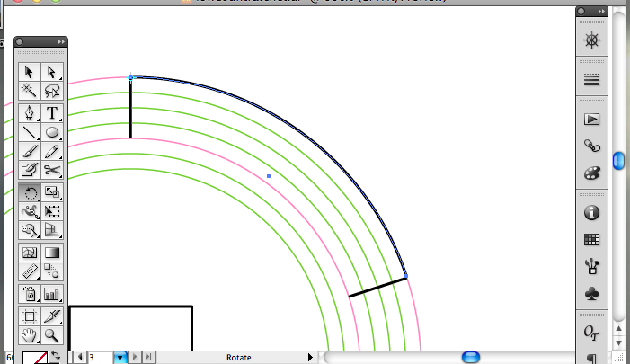Click the arc's lower-right end anchor point
630x364 pixels.
point(406,277)
